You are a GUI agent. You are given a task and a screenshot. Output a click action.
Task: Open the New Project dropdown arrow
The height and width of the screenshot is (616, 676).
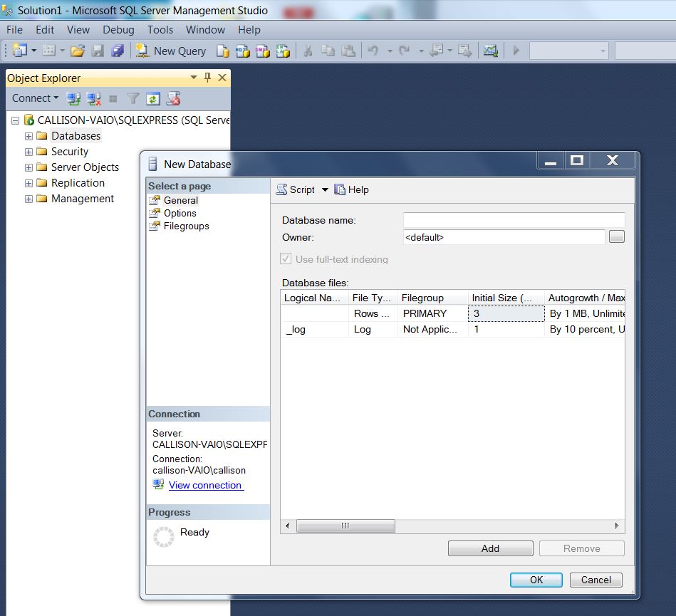click(x=34, y=51)
